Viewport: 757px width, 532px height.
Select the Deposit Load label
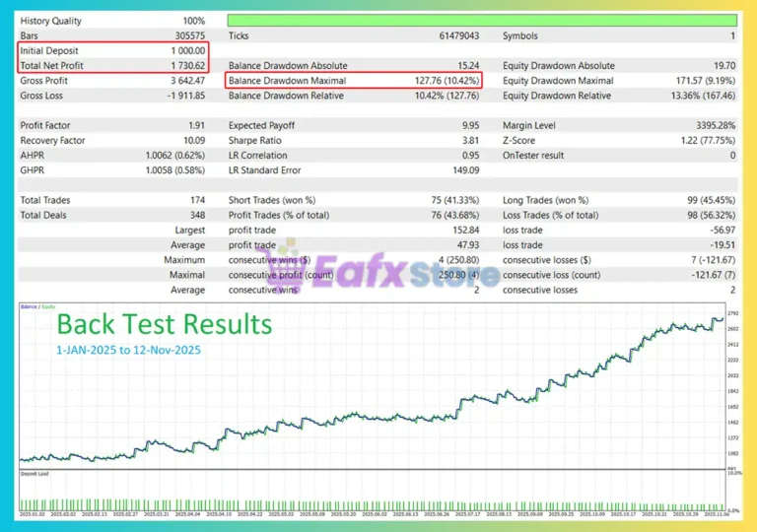34,474
